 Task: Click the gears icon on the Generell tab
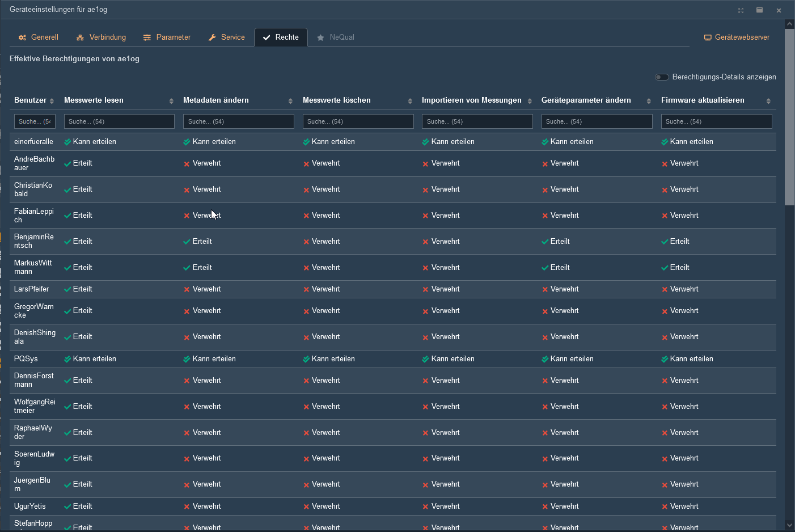pos(22,37)
